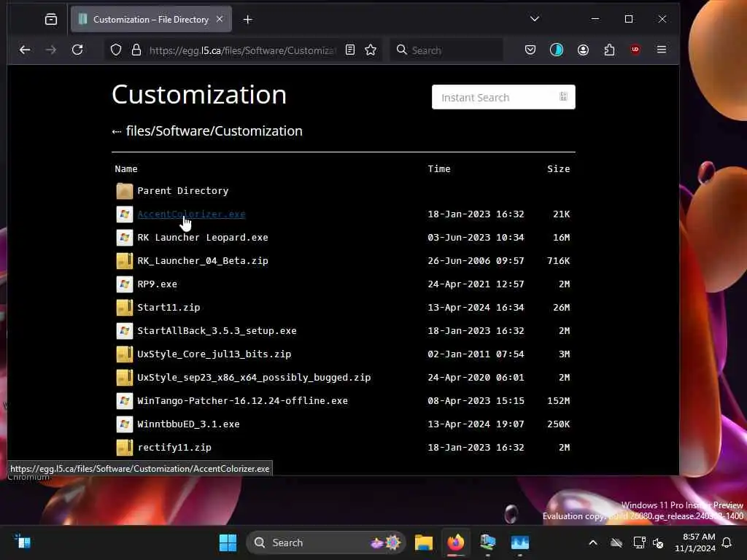Viewport: 747px width, 560px height.
Task: Go forward one page
Action: [51, 50]
